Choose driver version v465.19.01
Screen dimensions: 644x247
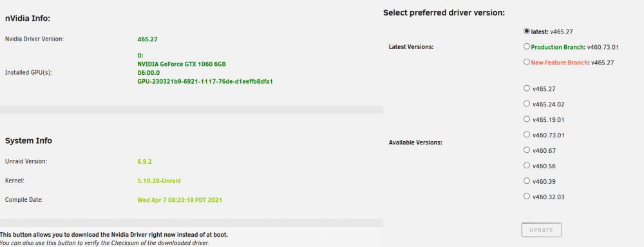527,119
